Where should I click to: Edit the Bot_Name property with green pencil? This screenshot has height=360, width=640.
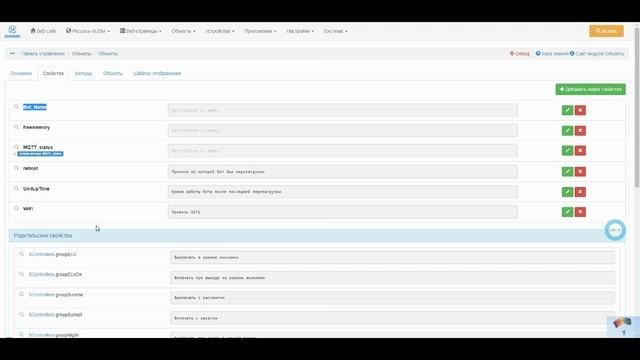567,110
